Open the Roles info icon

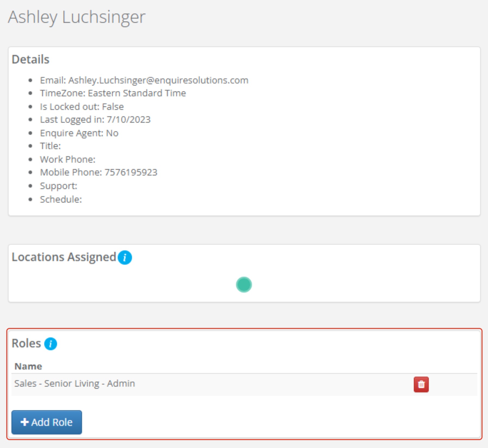pos(51,344)
